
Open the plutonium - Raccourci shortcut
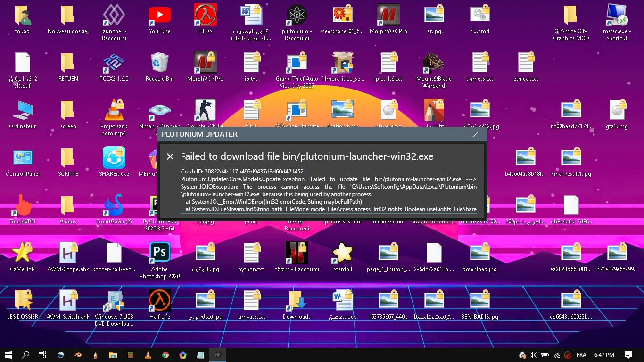pos(297,23)
